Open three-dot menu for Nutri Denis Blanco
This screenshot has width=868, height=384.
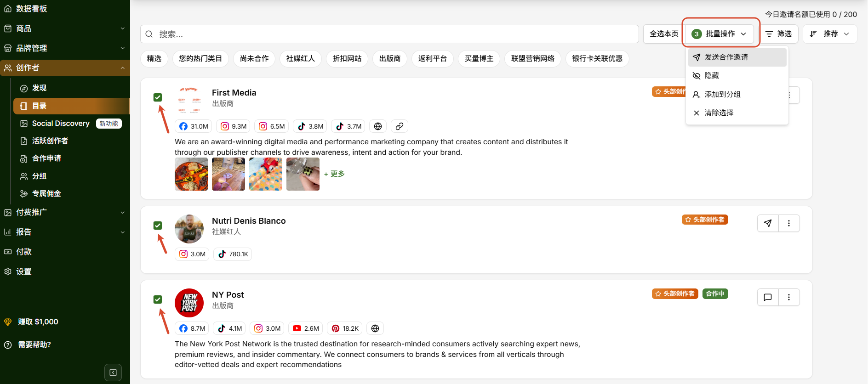pos(789,223)
